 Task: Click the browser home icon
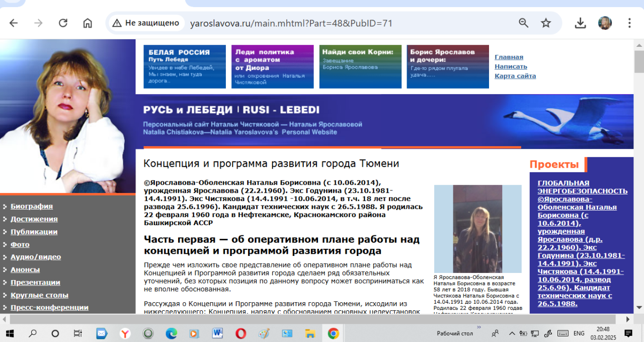coord(88,23)
